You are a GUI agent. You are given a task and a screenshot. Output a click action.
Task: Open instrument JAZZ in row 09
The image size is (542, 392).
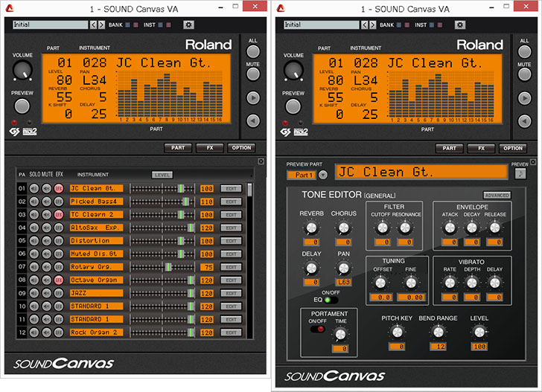coord(97,293)
